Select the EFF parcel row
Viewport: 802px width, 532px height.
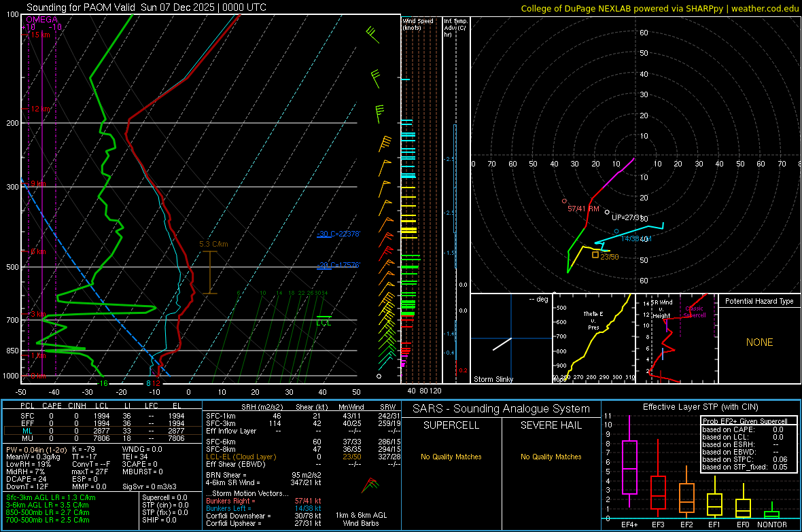[x=103, y=423]
